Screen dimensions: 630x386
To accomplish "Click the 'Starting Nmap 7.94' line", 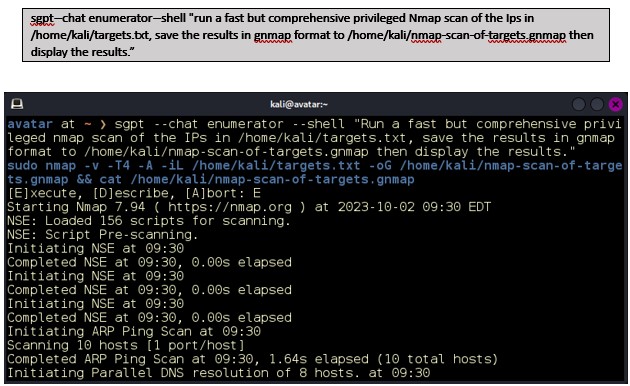I will coord(249,207).
